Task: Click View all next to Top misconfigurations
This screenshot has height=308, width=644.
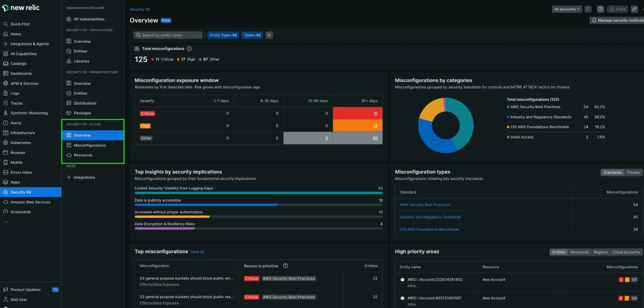Action: 197,252
